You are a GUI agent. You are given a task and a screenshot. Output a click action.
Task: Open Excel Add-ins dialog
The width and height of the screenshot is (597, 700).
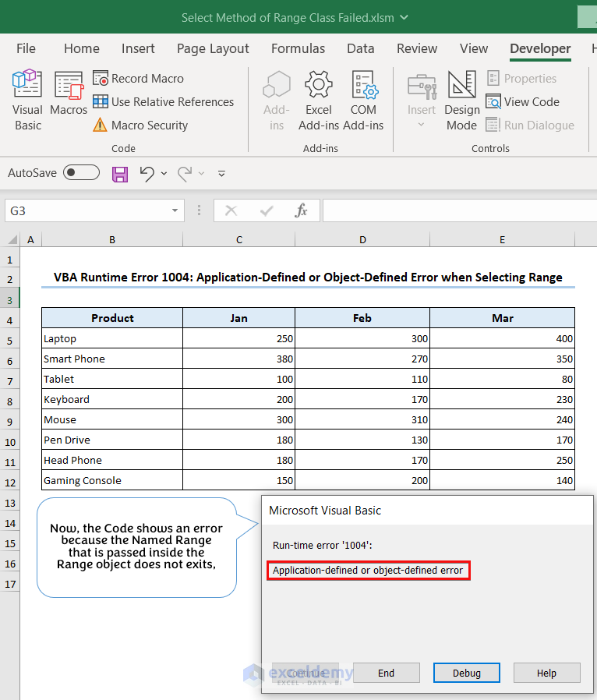(x=319, y=101)
